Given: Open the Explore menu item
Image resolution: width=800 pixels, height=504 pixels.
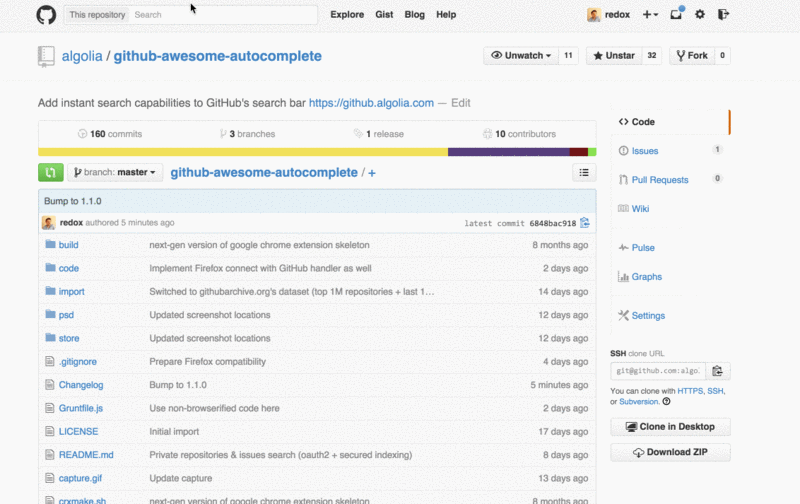Looking at the screenshot, I should pyautogui.click(x=347, y=15).
